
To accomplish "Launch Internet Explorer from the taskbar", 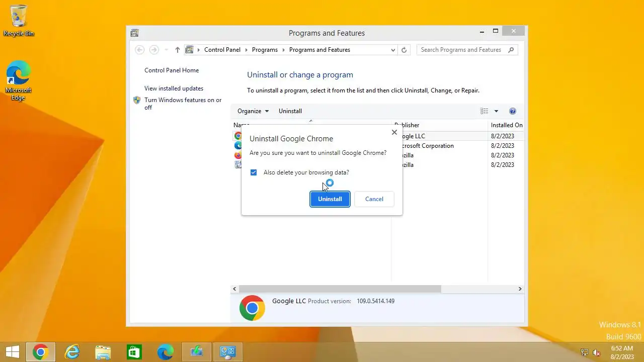I will point(72,352).
